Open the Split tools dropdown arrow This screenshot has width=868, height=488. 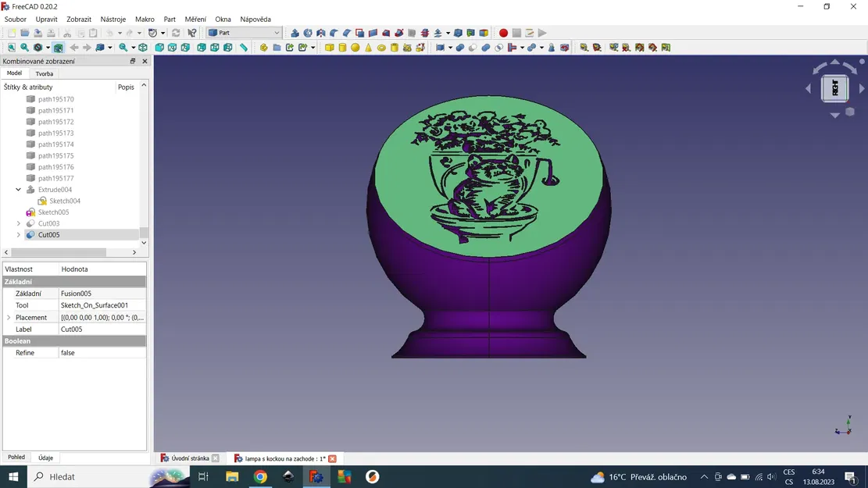tap(541, 48)
